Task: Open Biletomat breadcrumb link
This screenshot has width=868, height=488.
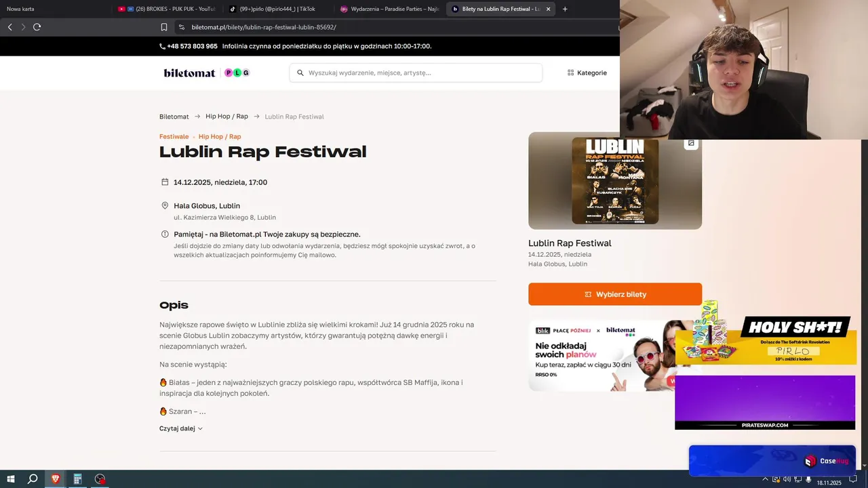Action: coord(174,117)
